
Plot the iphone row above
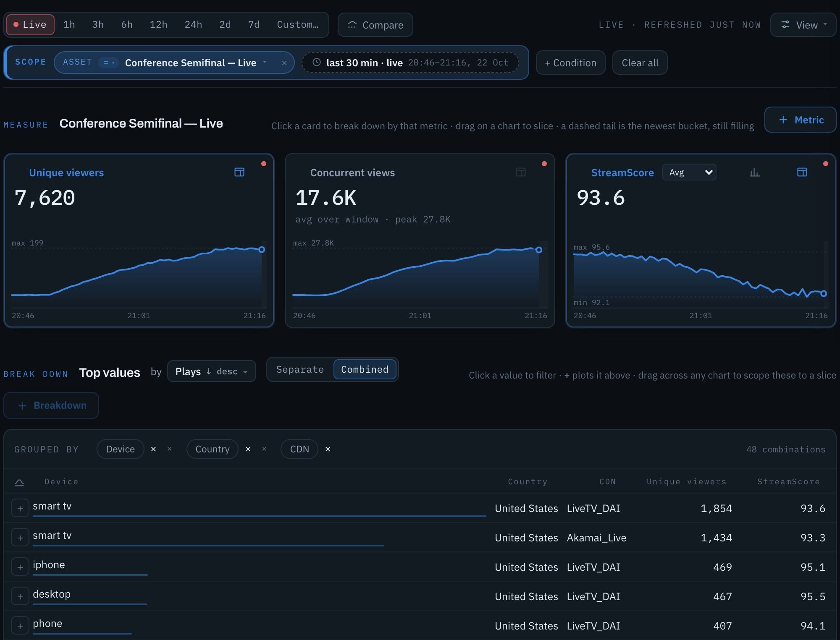pos(20,567)
